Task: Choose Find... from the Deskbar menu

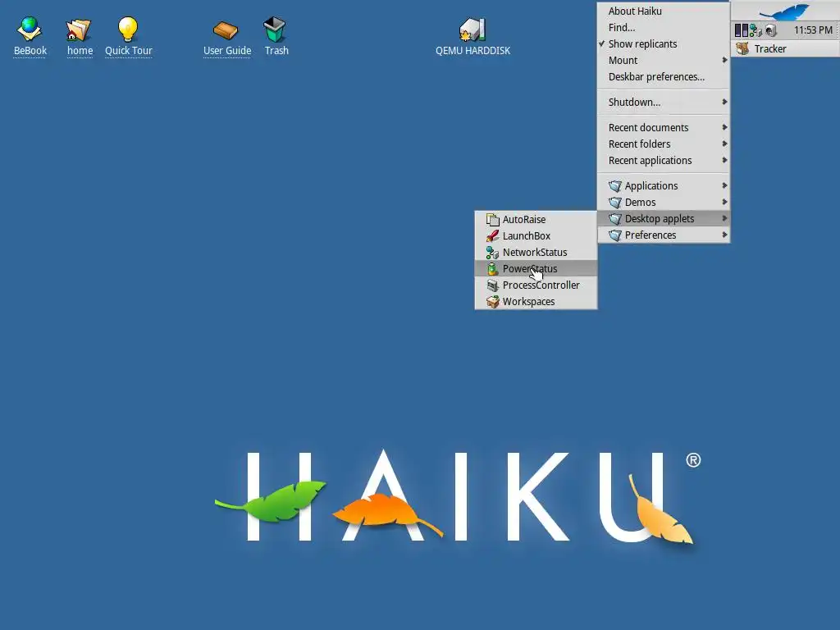Action: point(663,27)
